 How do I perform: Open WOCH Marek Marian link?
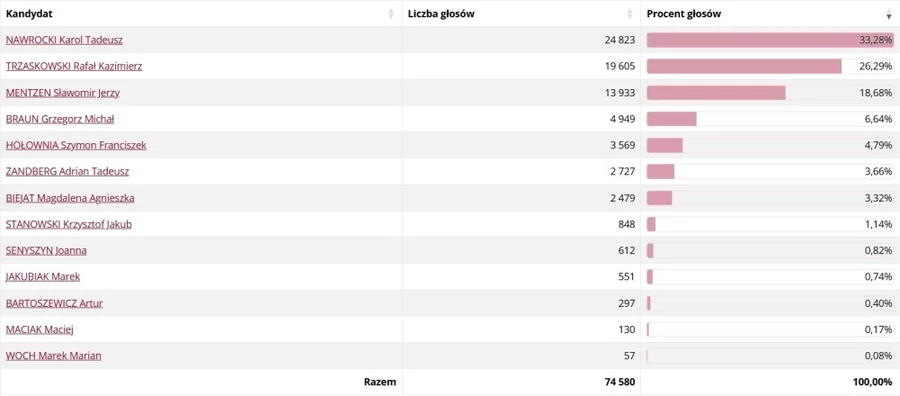pyautogui.click(x=53, y=356)
